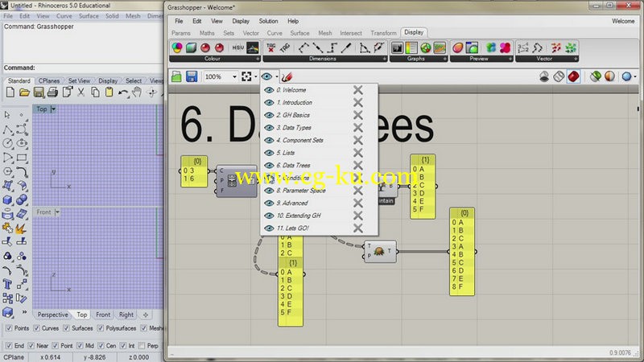The width and height of the screenshot is (644, 362).
Task: Select the Text tool in Rhino sidebar
Action: click(x=7, y=284)
